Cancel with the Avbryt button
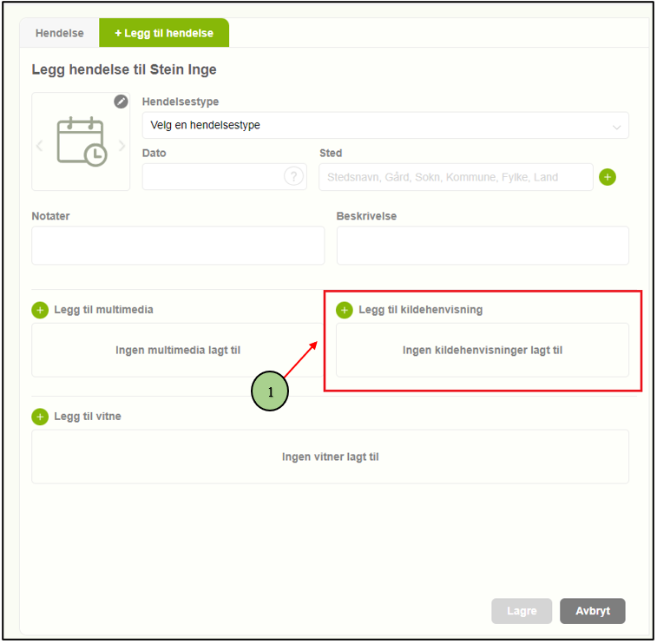 (592, 611)
